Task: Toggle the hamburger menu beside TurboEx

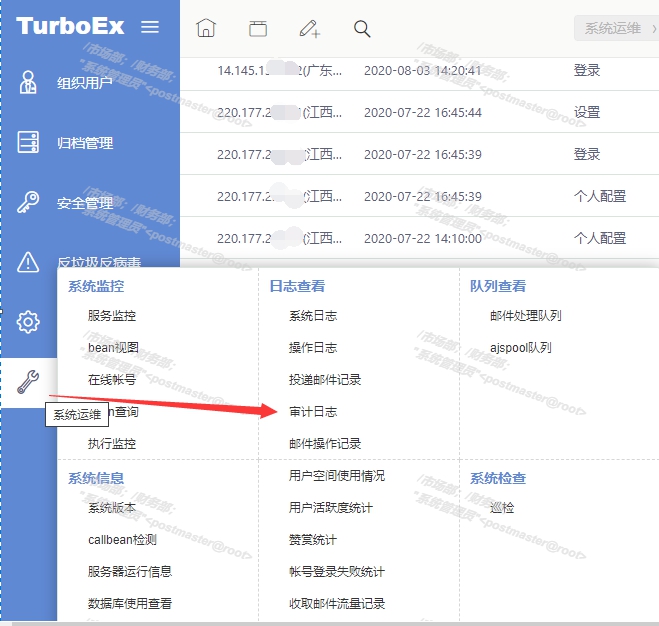Action: click(150, 27)
